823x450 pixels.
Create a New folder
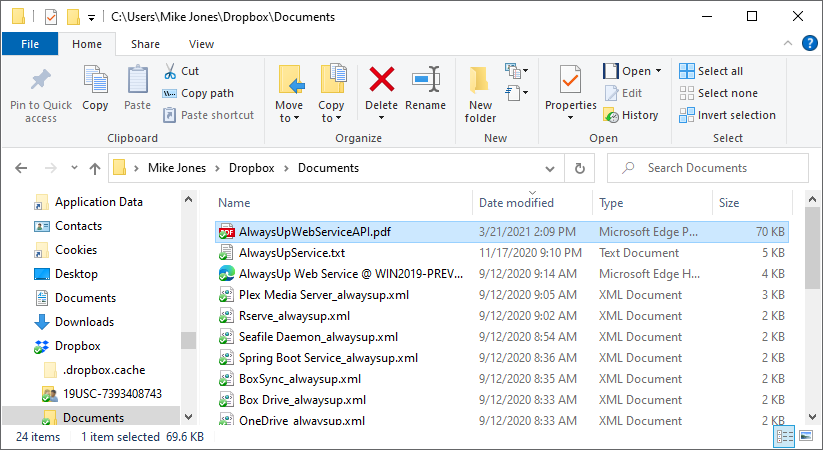480,95
